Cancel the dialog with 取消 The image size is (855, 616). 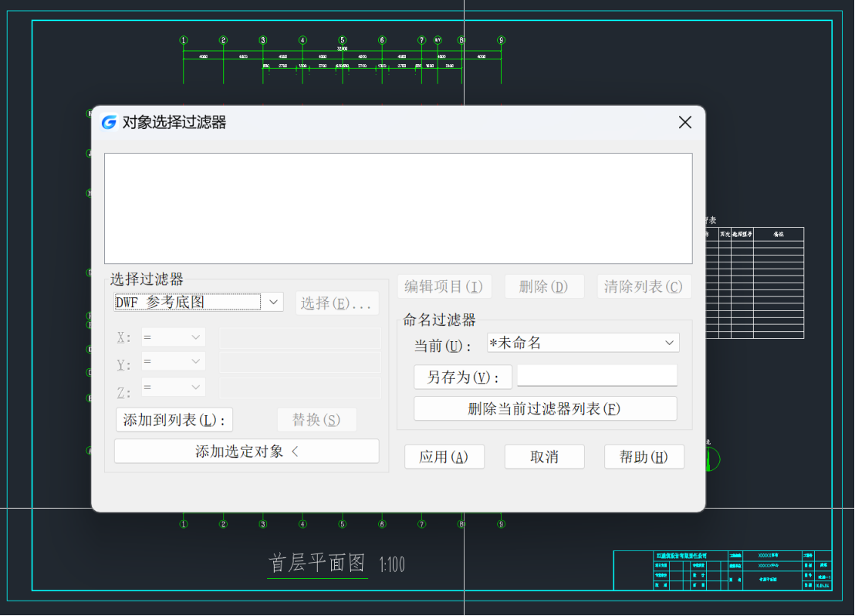point(544,457)
